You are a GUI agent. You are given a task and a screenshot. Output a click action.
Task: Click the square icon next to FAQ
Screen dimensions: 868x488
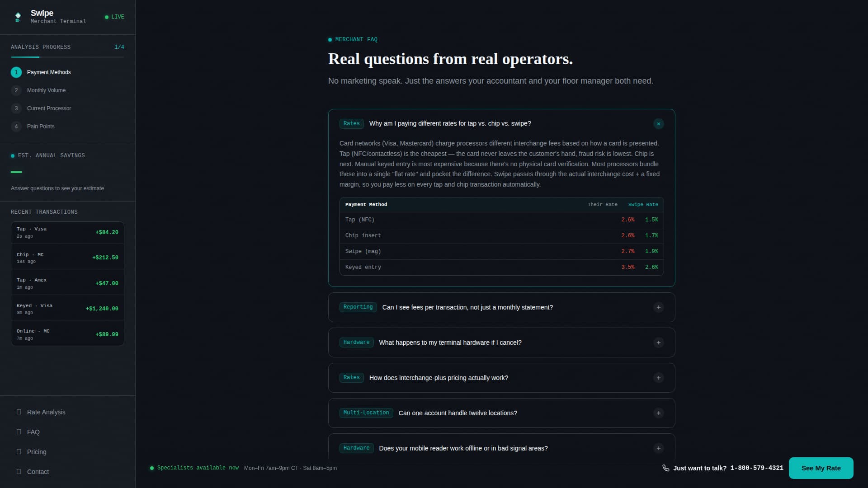[19, 432]
